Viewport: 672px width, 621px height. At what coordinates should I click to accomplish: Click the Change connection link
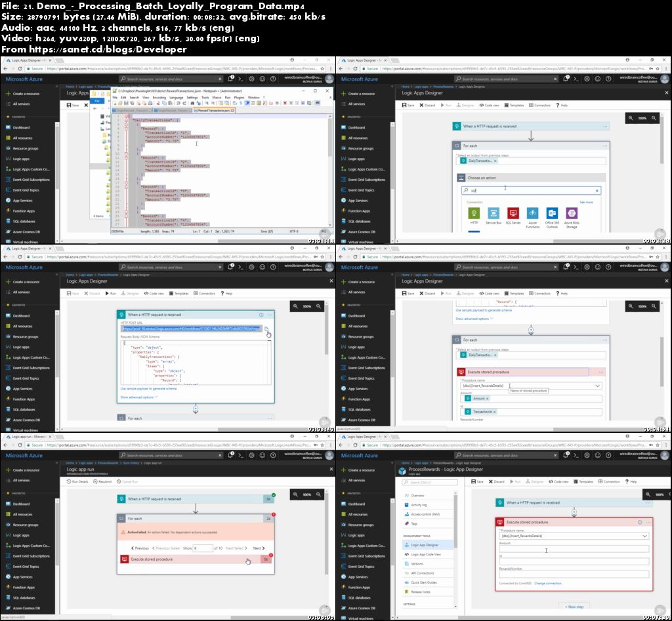point(548,584)
